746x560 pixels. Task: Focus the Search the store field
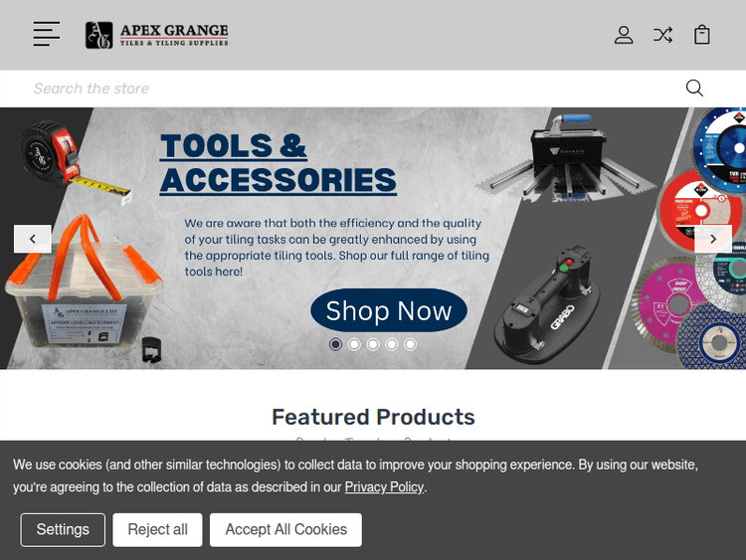click(x=352, y=89)
